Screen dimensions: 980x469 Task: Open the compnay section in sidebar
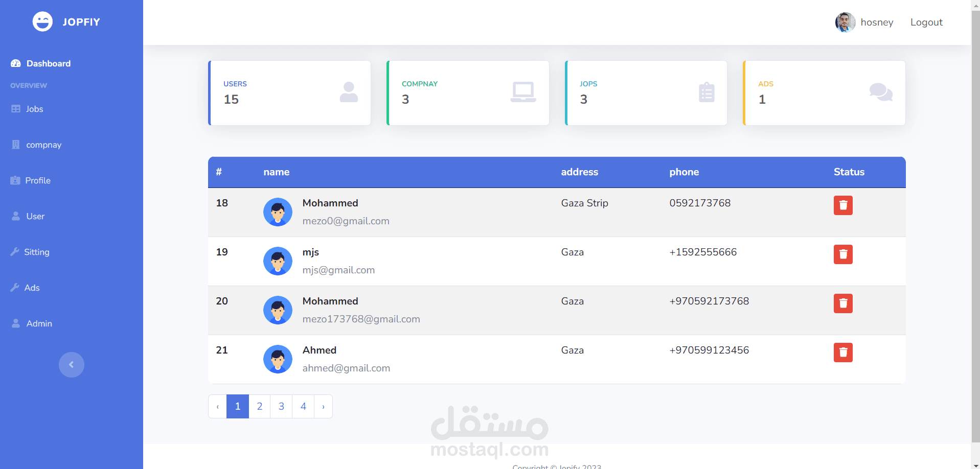43,145
